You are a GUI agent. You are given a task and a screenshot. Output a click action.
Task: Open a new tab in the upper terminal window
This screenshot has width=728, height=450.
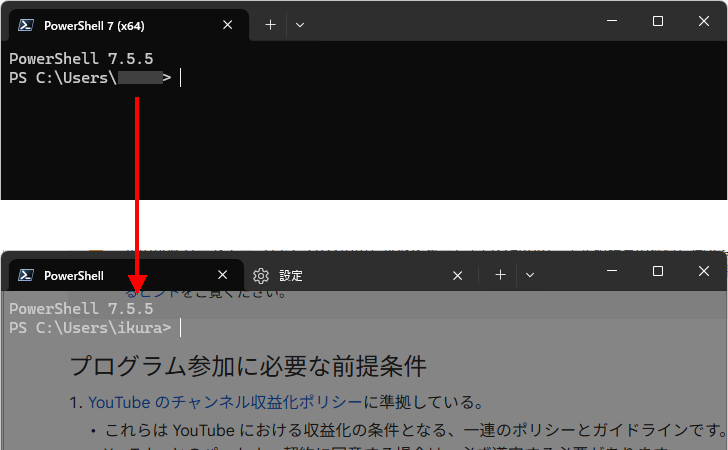coord(270,25)
